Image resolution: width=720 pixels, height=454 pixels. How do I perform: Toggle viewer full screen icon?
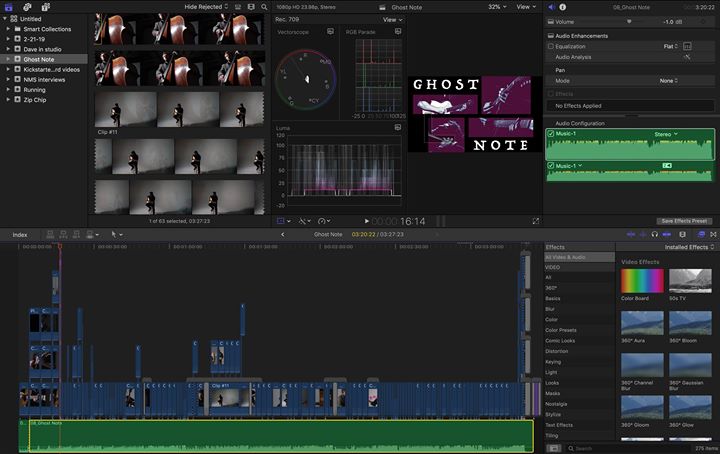pos(535,221)
